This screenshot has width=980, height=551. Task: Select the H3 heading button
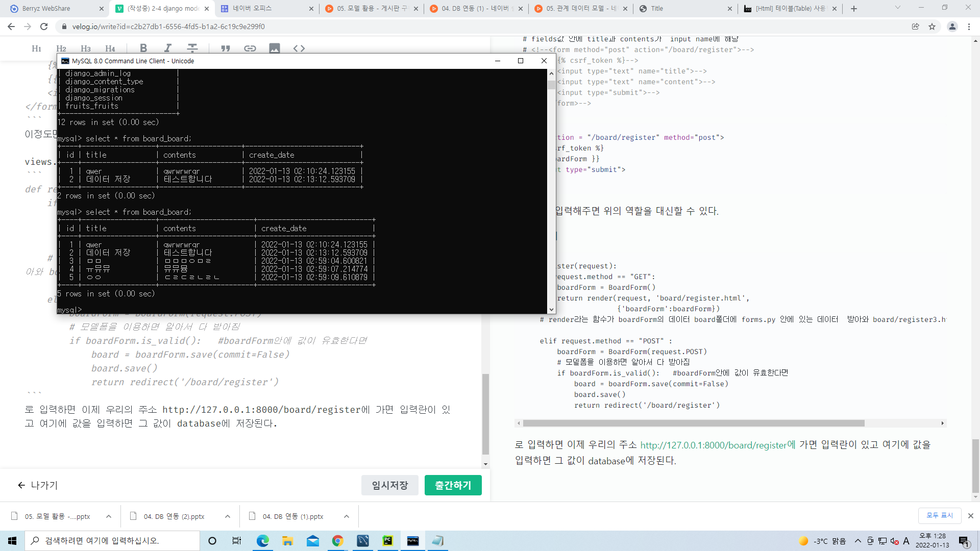[86, 48]
